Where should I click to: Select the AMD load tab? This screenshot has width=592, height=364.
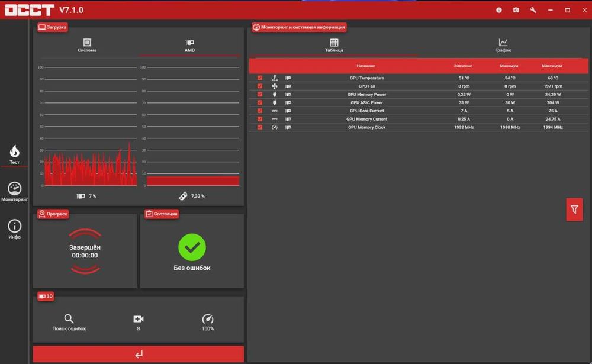tap(189, 46)
